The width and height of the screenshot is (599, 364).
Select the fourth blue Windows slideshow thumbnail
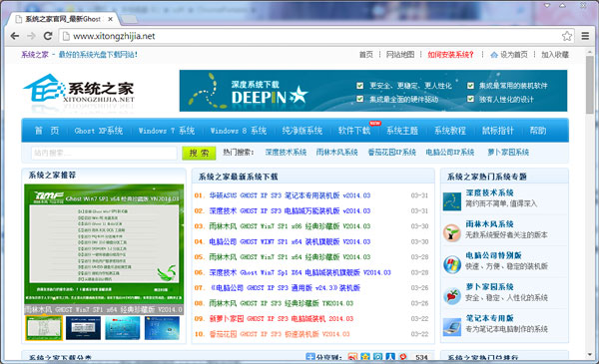click(x=162, y=328)
